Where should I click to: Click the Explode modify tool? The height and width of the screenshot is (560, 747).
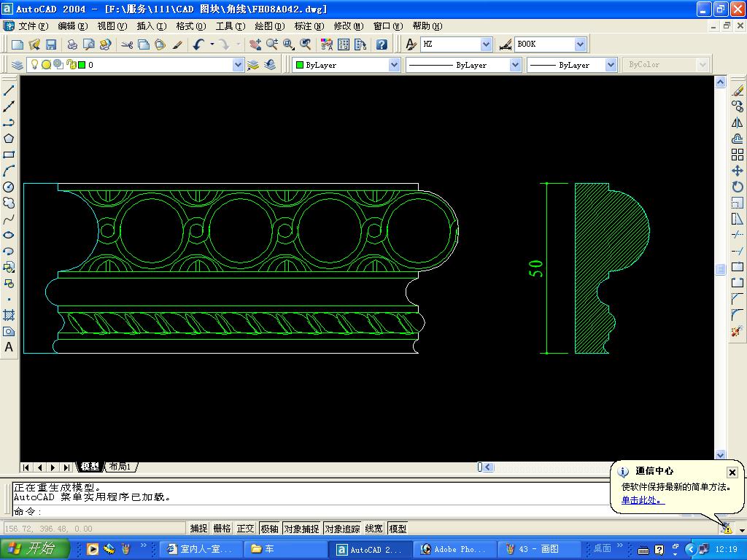(x=737, y=331)
